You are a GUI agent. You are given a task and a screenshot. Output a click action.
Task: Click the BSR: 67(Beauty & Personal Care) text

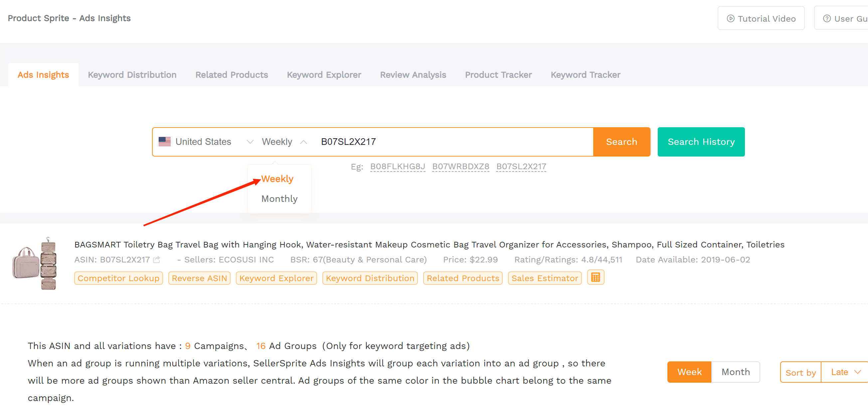click(x=358, y=259)
